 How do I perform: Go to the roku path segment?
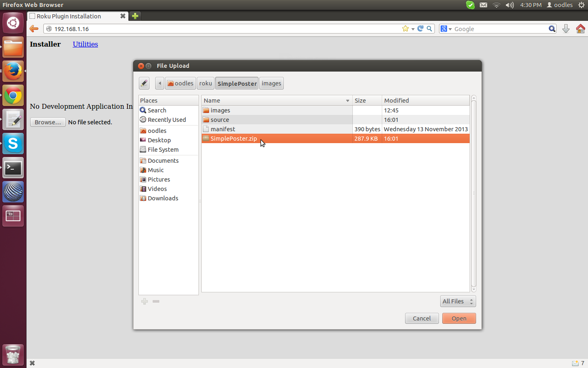(205, 83)
